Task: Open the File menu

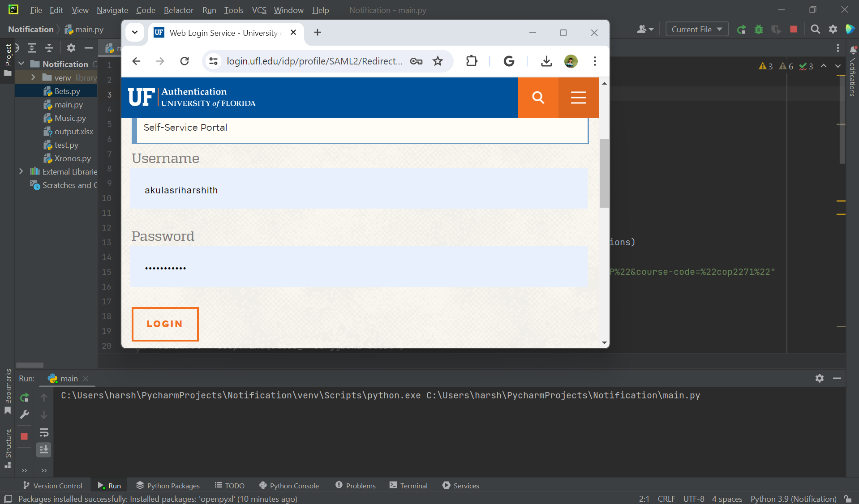Action: [x=36, y=10]
